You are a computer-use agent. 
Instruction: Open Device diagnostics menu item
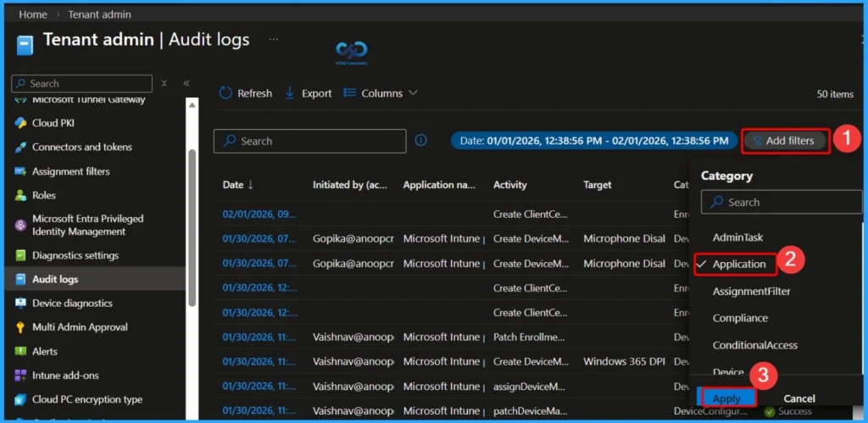click(x=72, y=303)
